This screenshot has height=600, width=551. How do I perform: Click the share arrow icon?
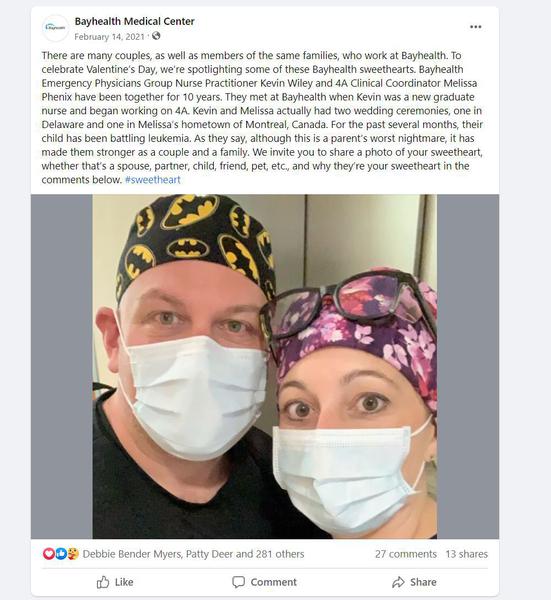click(x=398, y=582)
